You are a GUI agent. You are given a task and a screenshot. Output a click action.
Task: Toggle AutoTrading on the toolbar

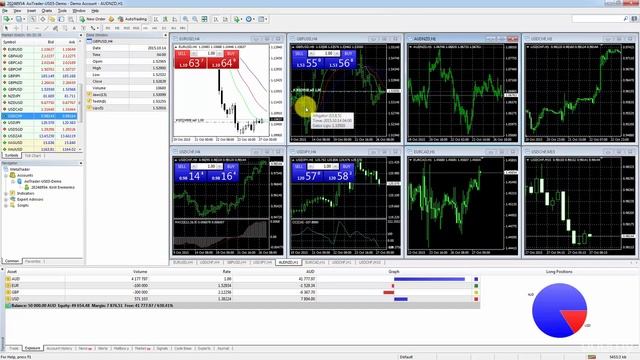point(132,19)
